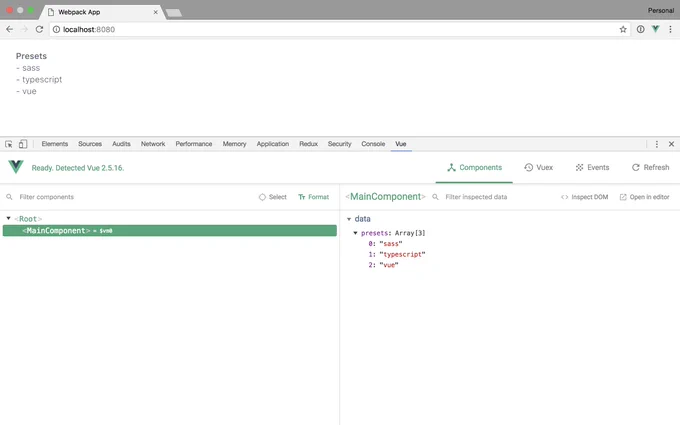The height and width of the screenshot is (425, 680).
Task: Open the Events view
Action: pyautogui.click(x=592, y=167)
